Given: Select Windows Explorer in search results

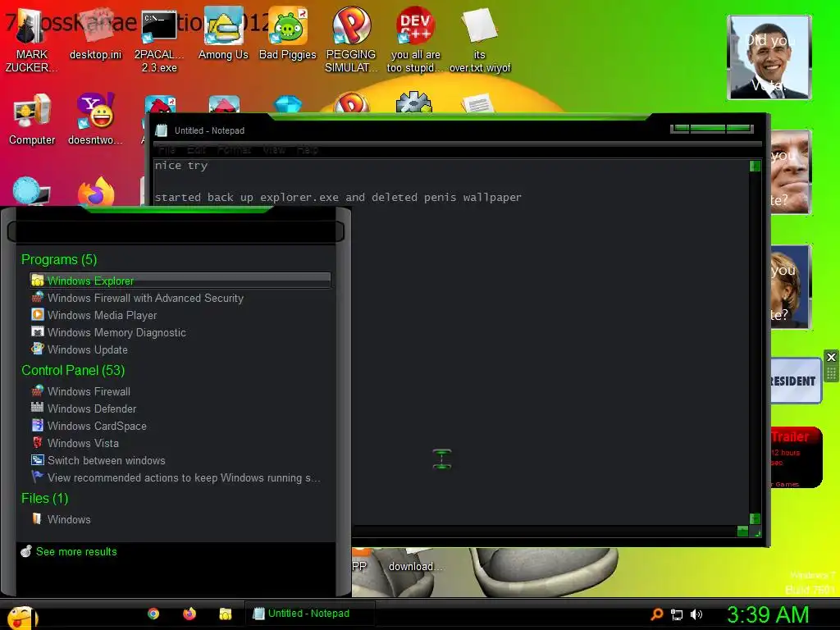Looking at the screenshot, I should click(x=180, y=281).
